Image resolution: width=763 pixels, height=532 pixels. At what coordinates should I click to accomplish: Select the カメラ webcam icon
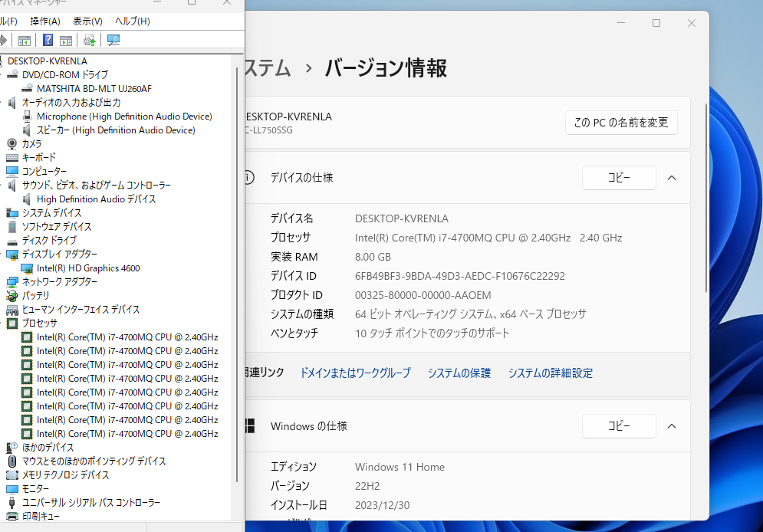point(12,143)
